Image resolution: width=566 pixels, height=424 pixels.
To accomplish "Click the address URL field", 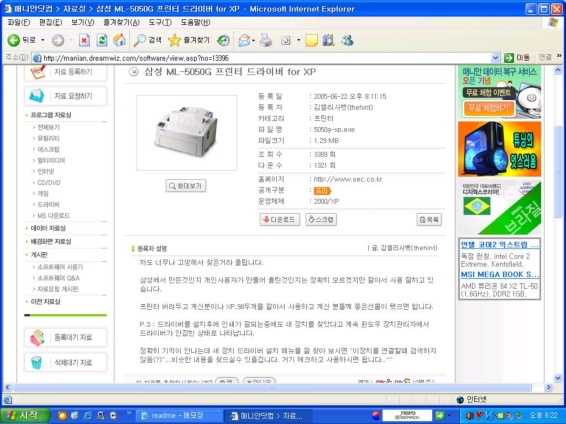I will point(266,58).
